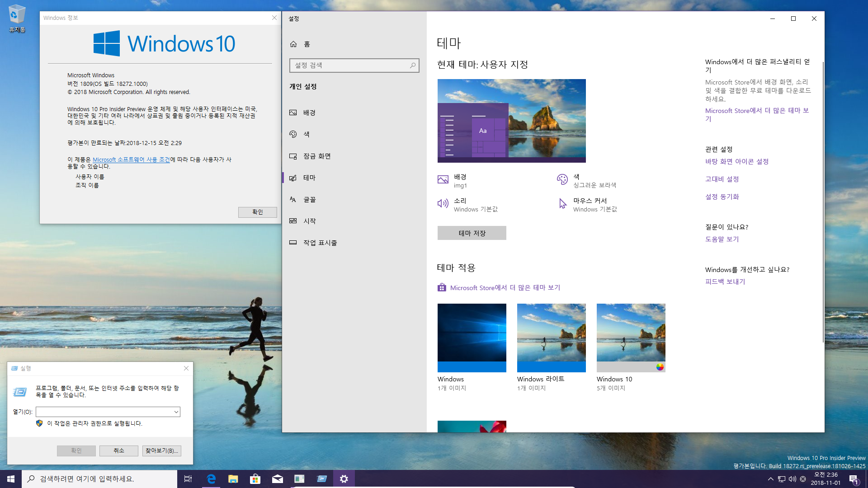Click the 테마 저장 save theme button

[x=472, y=233]
